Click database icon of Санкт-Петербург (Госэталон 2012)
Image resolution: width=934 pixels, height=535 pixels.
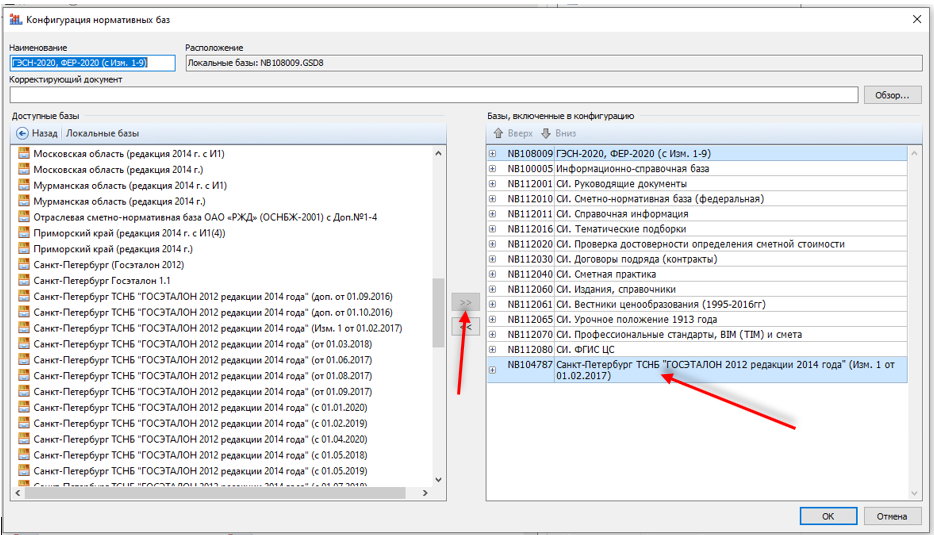[x=24, y=265]
